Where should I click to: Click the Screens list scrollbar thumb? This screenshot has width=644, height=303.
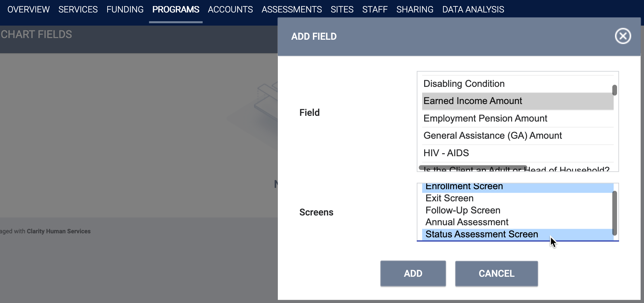coord(615,213)
